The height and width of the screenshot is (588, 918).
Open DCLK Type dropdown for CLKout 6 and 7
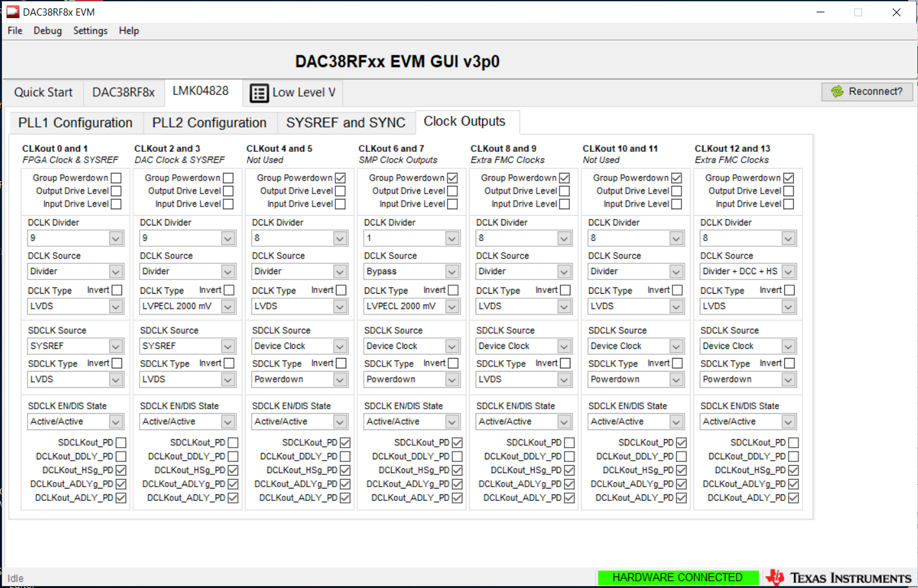(412, 306)
